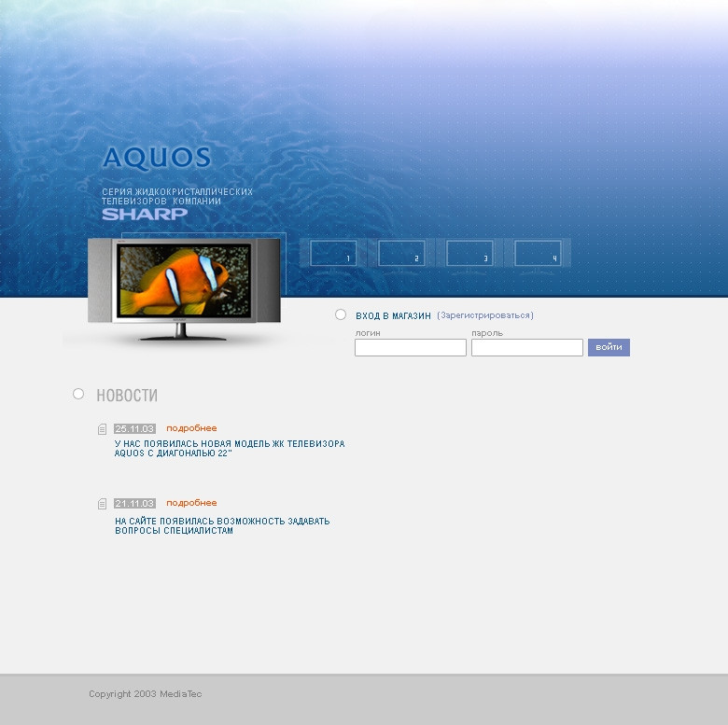Click the Copyright 2003 MediaTec text
Viewport: 728px width, 725px height.
click(146, 694)
